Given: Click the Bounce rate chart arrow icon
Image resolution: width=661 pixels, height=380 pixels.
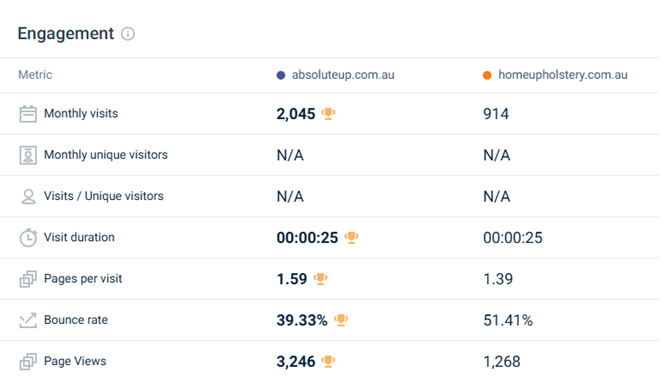Looking at the screenshot, I should click(28, 321).
